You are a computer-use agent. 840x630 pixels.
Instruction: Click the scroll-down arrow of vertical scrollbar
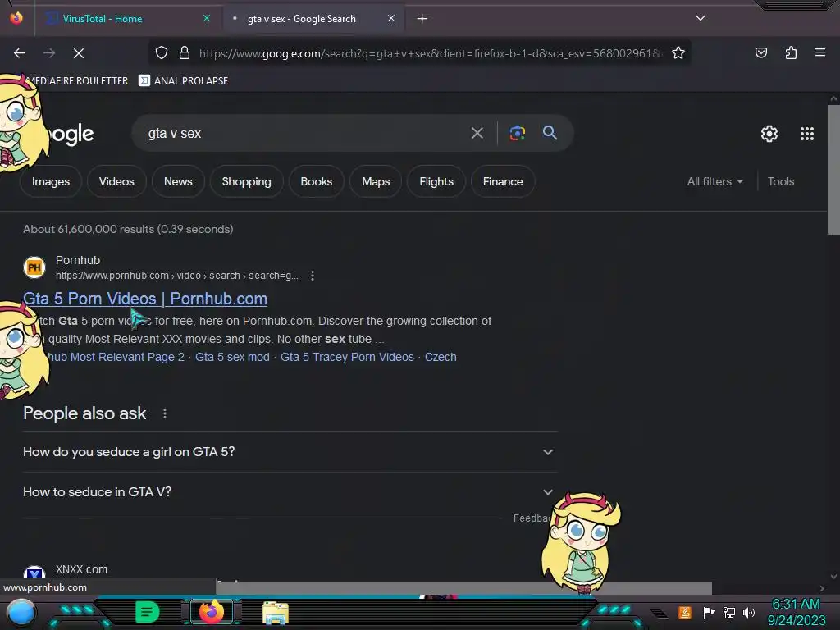coord(833,577)
